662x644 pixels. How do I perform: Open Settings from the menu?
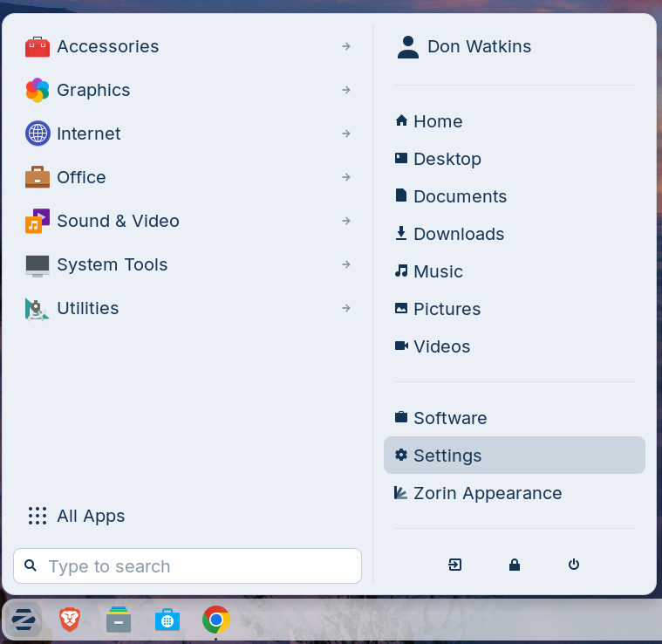pos(515,455)
